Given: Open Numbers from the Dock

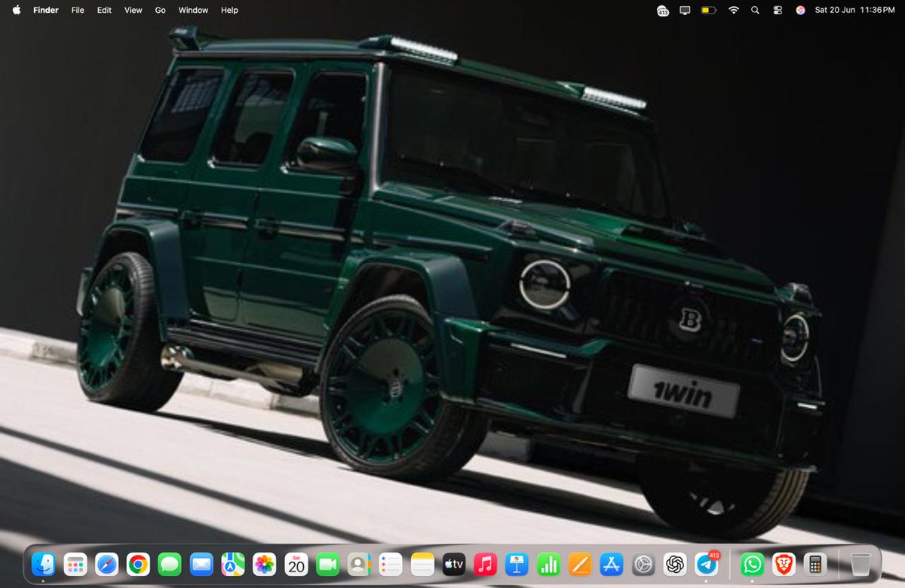Looking at the screenshot, I should pos(548,564).
